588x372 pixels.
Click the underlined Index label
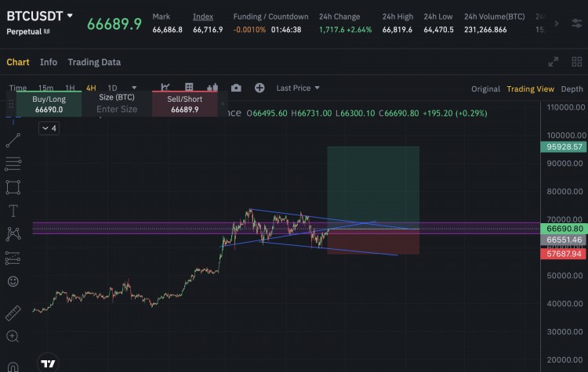pyautogui.click(x=203, y=16)
